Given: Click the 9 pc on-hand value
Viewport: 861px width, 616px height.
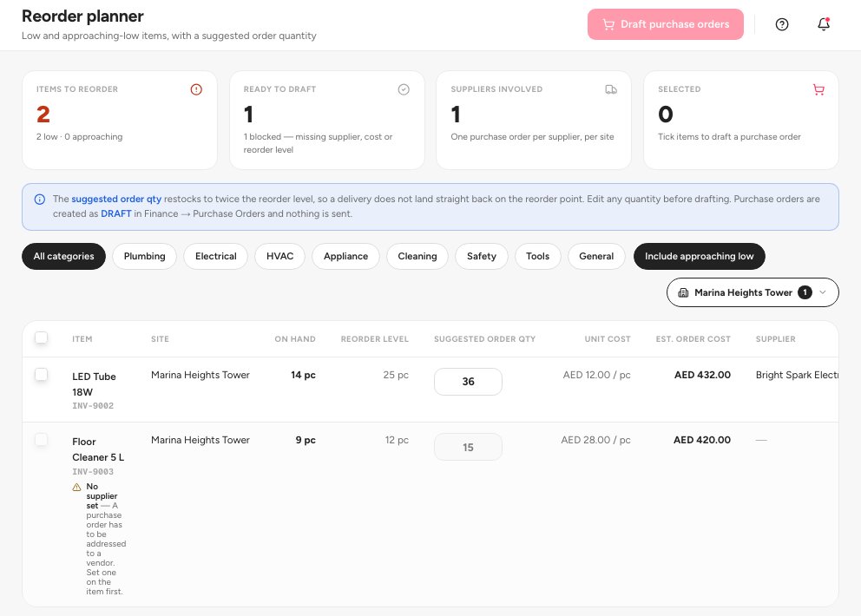Looking at the screenshot, I should [x=306, y=440].
